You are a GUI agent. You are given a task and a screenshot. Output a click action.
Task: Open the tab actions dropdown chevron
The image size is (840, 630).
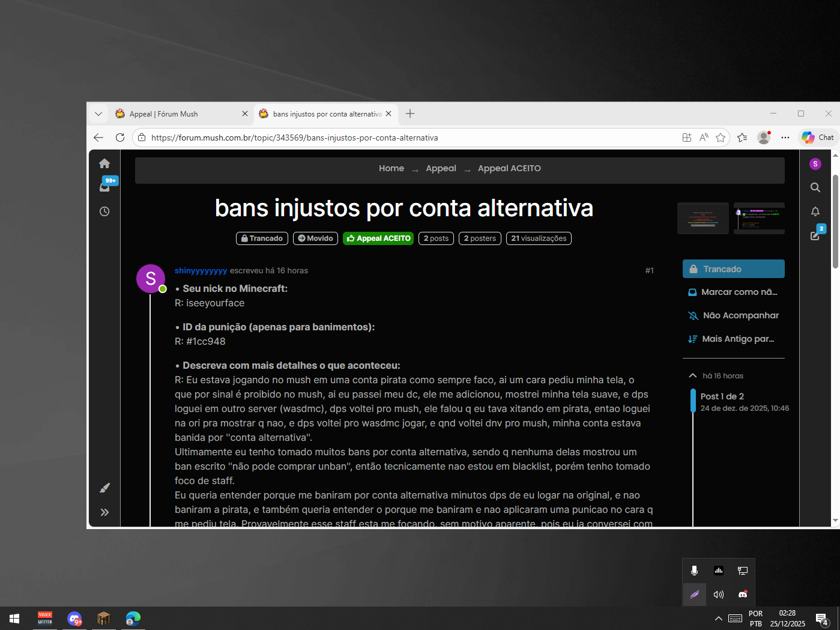[x=98, y=114]
